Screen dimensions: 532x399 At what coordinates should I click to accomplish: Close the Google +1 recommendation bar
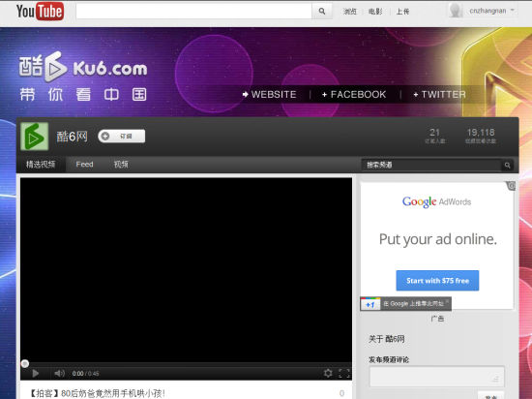(x=447, y=301)
